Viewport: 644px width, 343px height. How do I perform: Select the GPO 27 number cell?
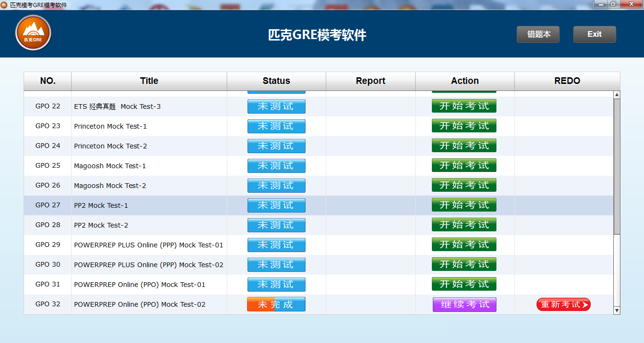click(x=48, y=205)
